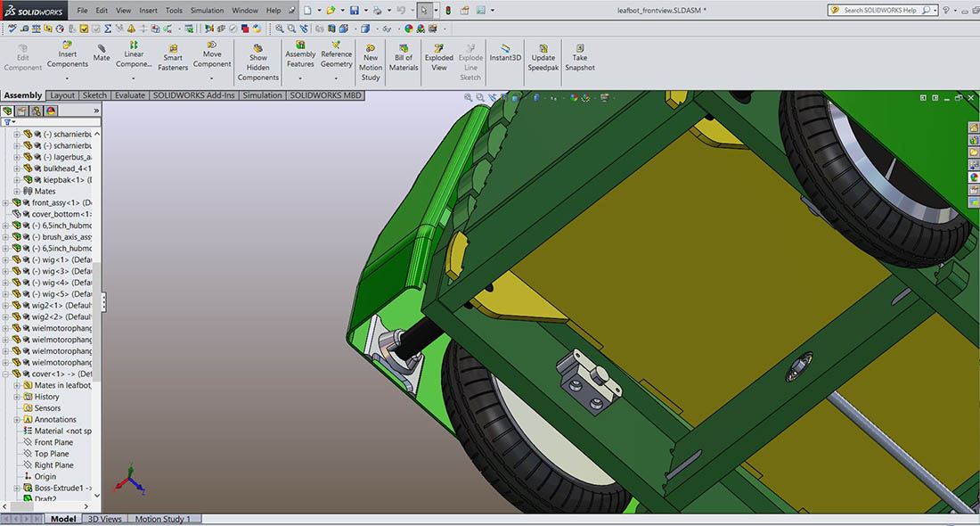Open the Window menu
The image size is (980, 526).
pos(245,11)
